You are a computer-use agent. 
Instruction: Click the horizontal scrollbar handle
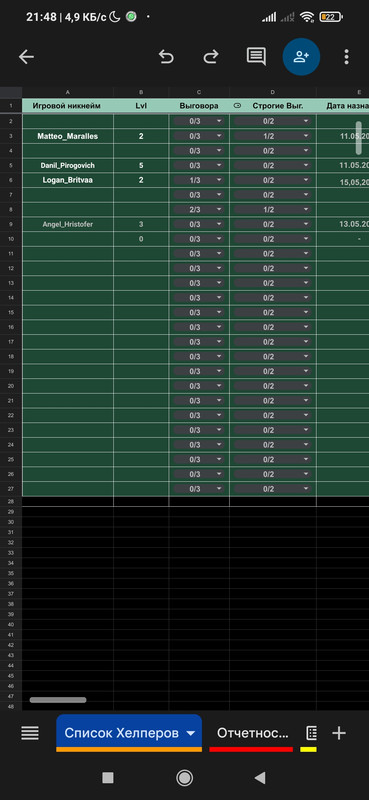58,700
